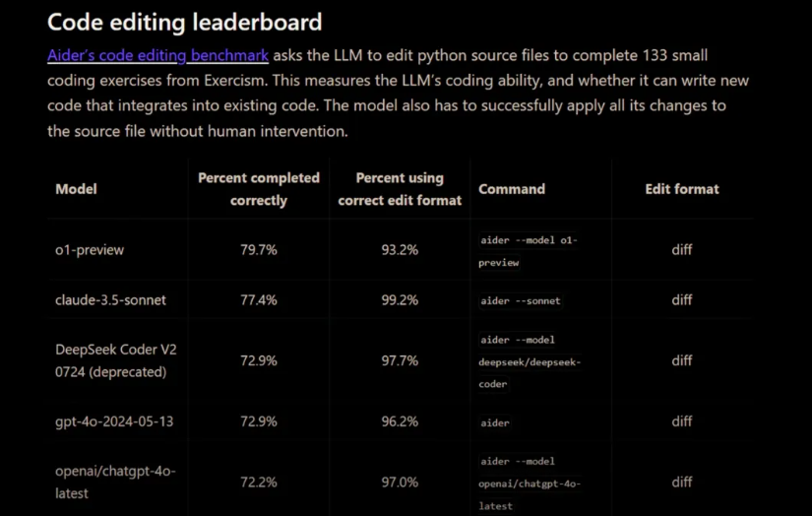Click the 77.4% completed correctly value
Screen dimensions: 812x516
pos(259,300)
